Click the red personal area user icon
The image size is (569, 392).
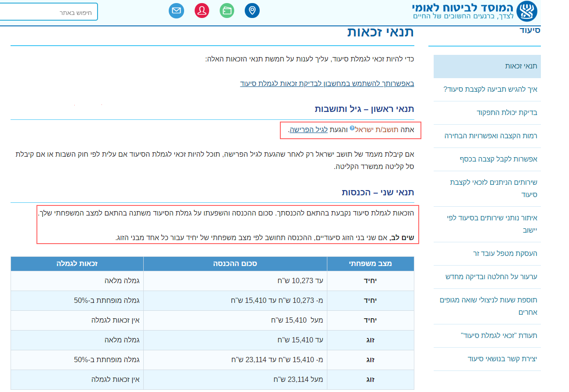(x=202, y=11)
